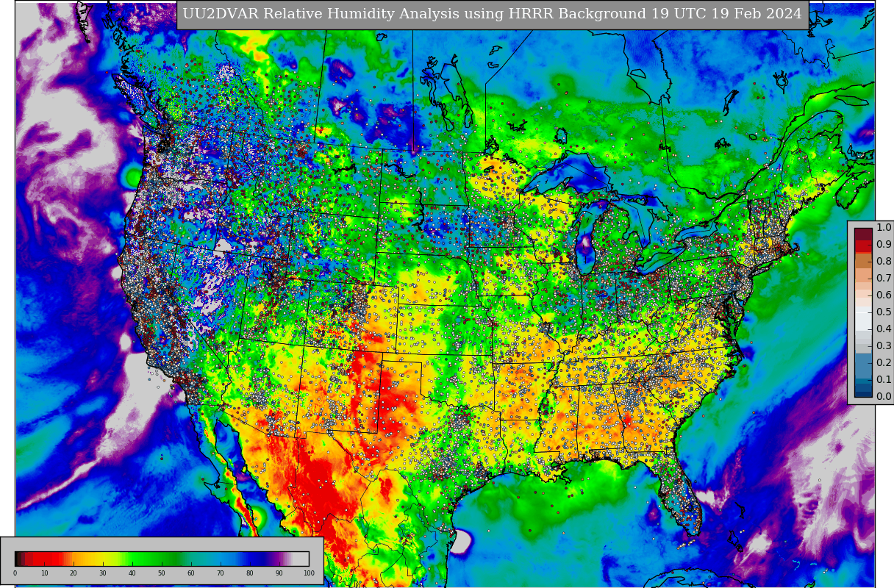Select the 0.9 label on the right colorbar
894x588 pixels.
pos(884,245)
